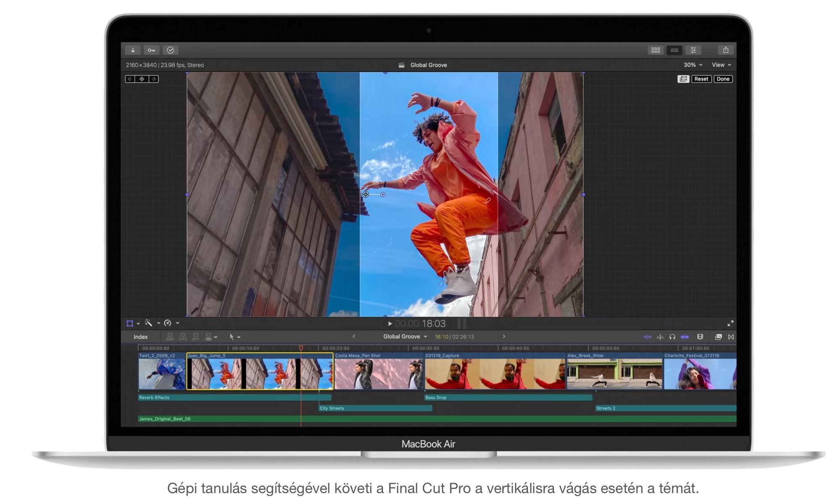Viewport: 840px width, 504px height.
Task: Open the tool selection chevron by arrow tool
Action: coord(239,337)
